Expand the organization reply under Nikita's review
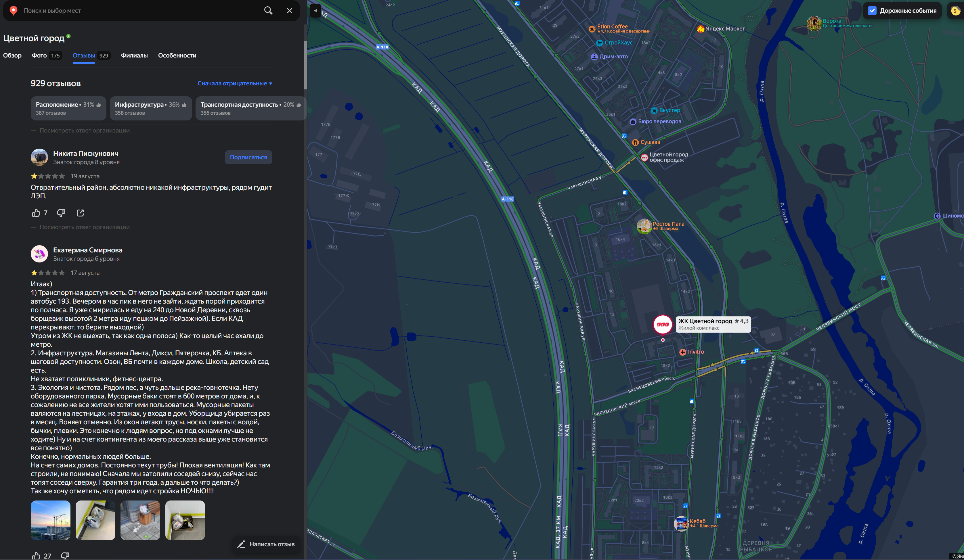The image size is (964, 560). click(84, 227)
